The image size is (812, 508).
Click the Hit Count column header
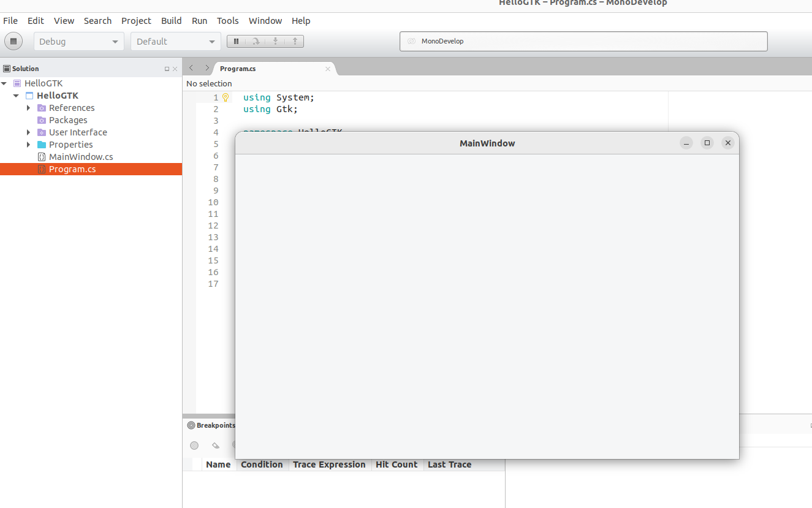click(397, 464)
